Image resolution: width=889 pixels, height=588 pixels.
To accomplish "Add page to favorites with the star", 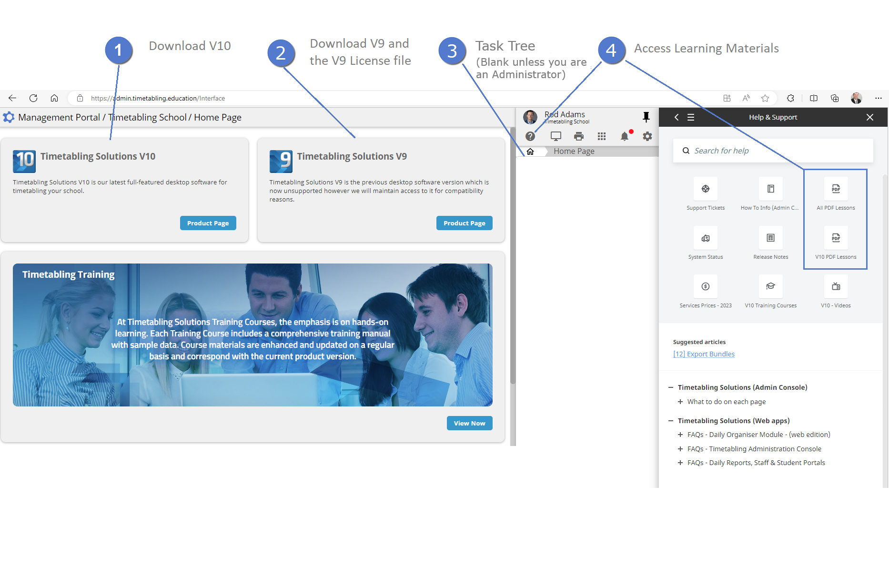I will click(765, 98).
